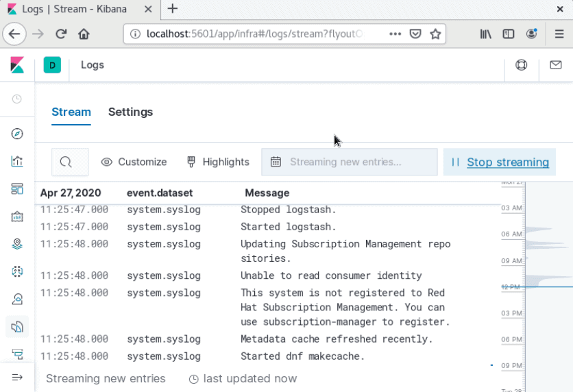This screenshot has width=573, height=392.
Task: Open Recently viewed clock icon in sidebar
Action: coord(17,99)
